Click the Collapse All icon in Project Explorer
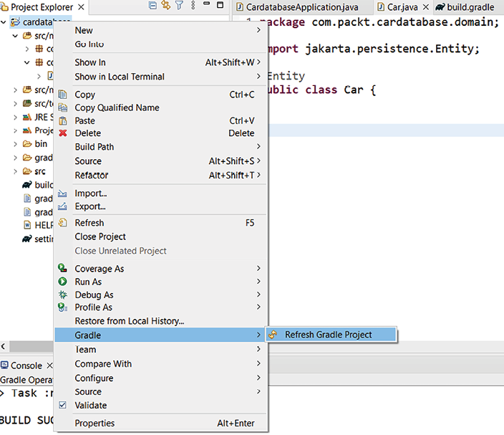 coord(153,6)
